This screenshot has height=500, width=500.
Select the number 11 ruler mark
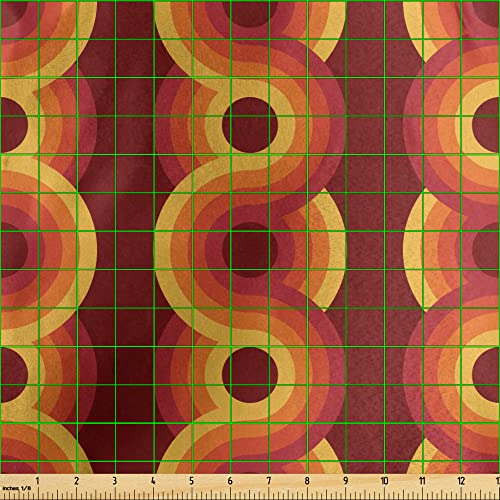(422, 481)
